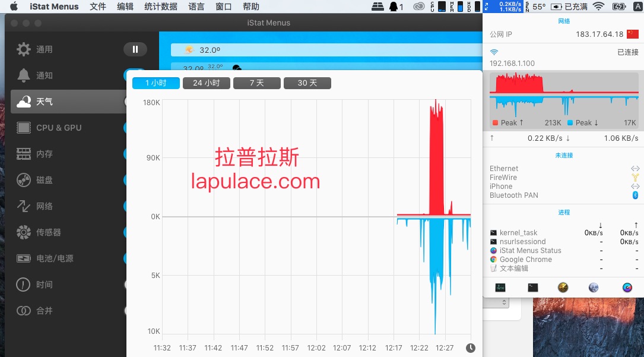Open the 编辑 menu
Screen dimensions: 644x357
tap(125, 7)
